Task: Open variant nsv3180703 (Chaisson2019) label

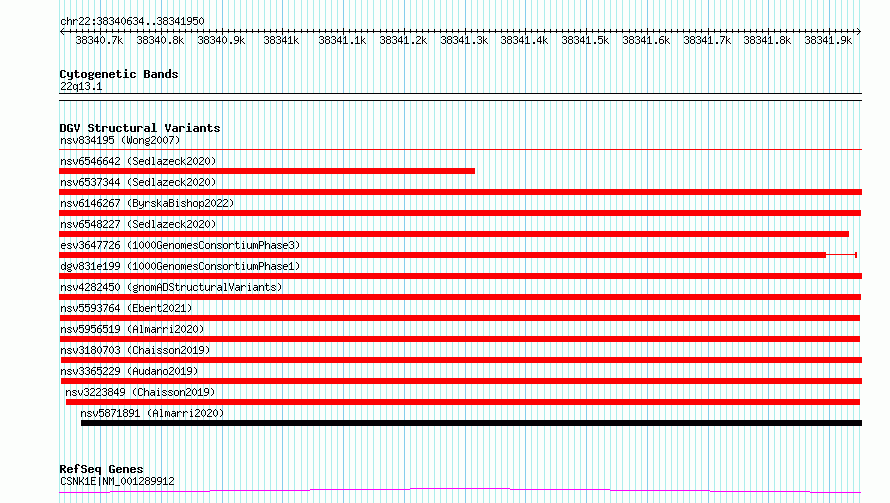Action: pyautogui.click(x=135, y=350)
